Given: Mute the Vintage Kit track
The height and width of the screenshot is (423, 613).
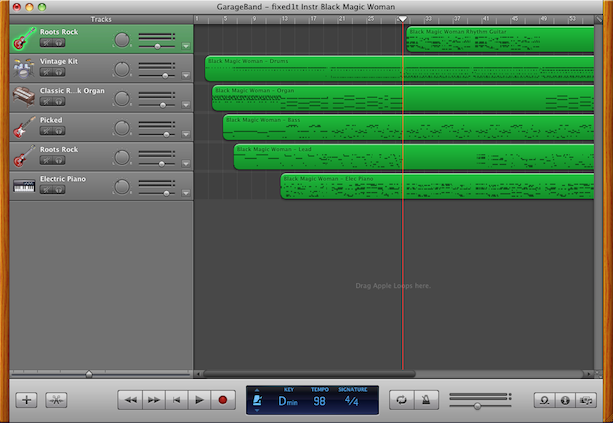Looking at the screenshot, I should (x=46, y=72).
